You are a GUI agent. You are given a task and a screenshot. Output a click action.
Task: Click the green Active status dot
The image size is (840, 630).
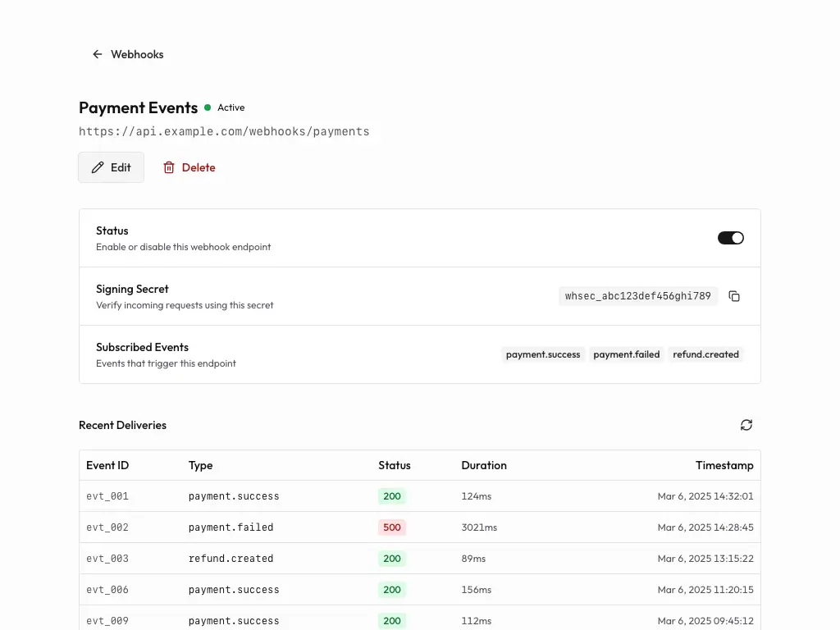tap(208, 107)
